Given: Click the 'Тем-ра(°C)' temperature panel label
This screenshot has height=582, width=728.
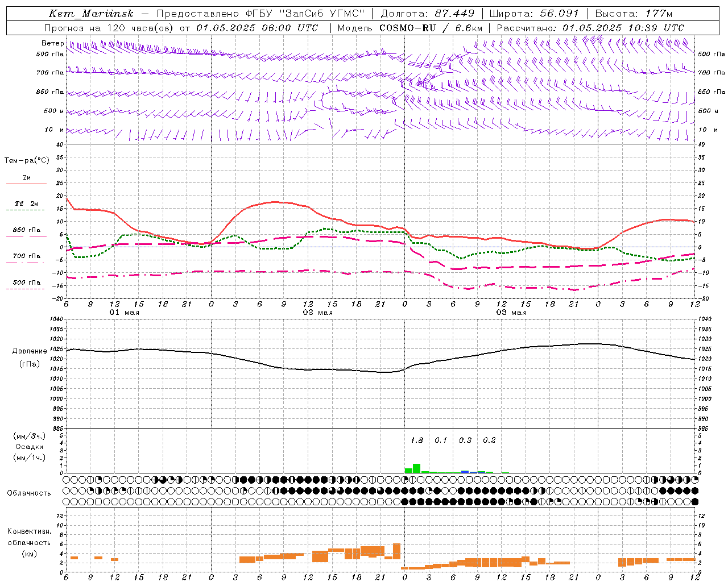Looking at the screenshot, I should click(x=27, y=161).
